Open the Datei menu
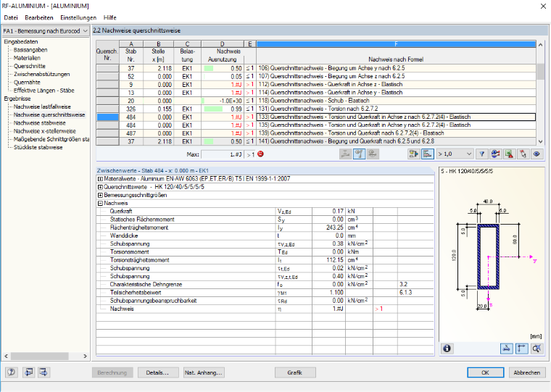 pyautogui.click(x=11, y=17)
